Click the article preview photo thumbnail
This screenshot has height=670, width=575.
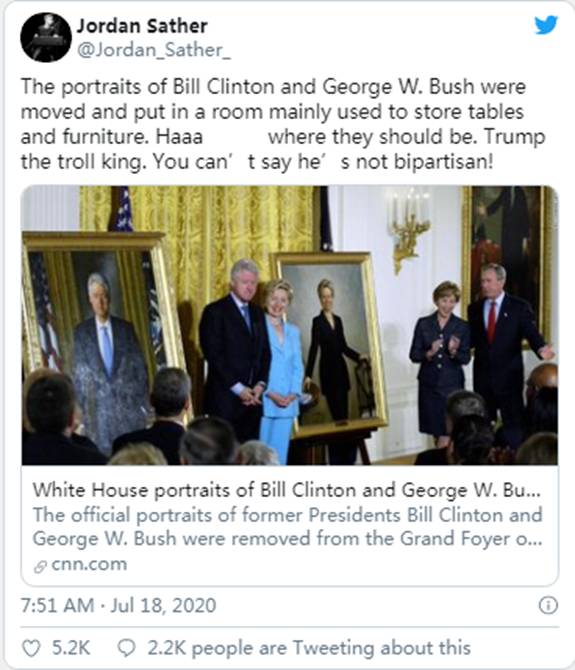(x=290, y=325)
